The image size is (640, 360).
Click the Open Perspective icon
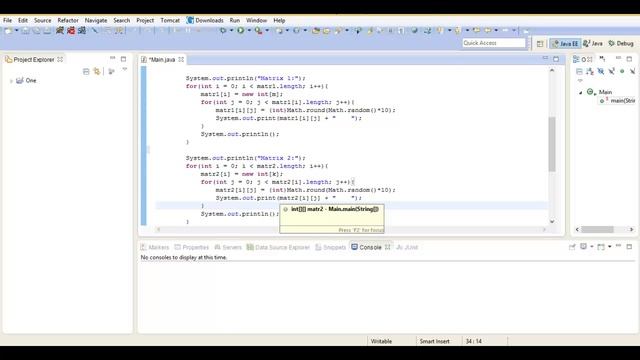540,44
